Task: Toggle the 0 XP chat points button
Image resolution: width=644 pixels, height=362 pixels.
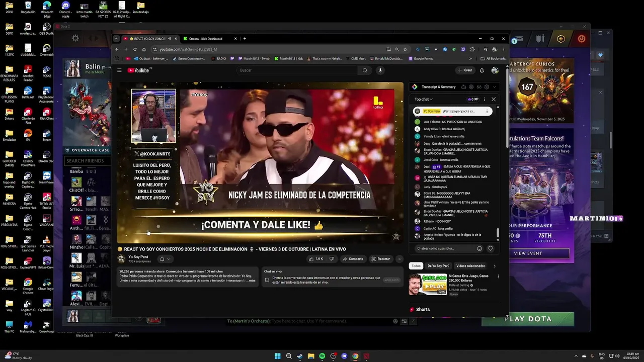Action: [x=472, y=99]
